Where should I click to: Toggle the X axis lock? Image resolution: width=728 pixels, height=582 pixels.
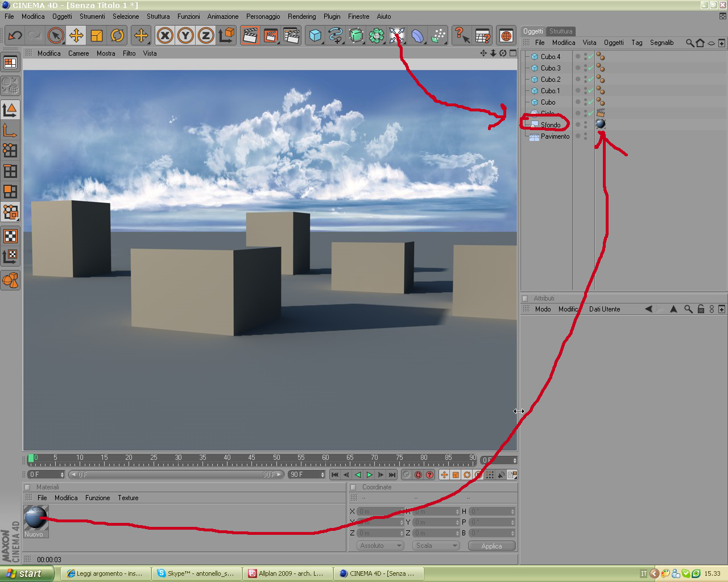165,36
